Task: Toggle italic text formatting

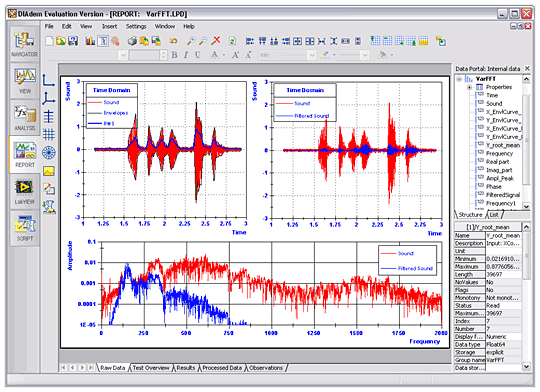Action: (186, 55)
